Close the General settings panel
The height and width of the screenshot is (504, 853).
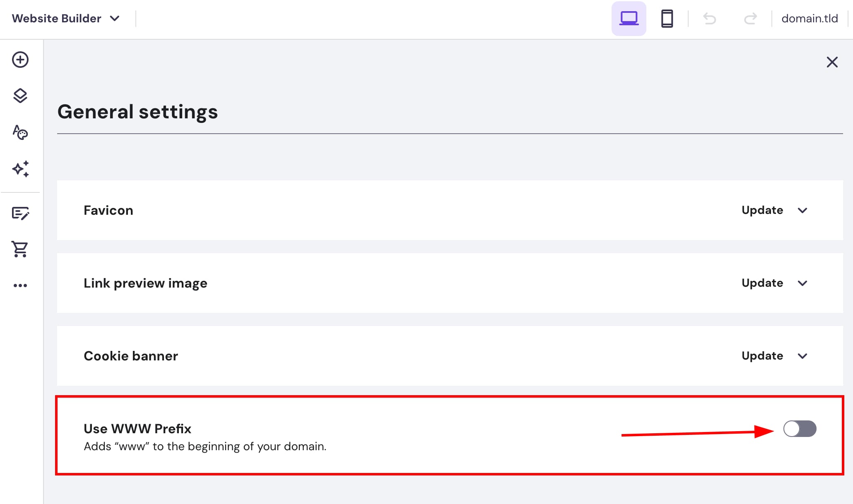coord(832,62)
